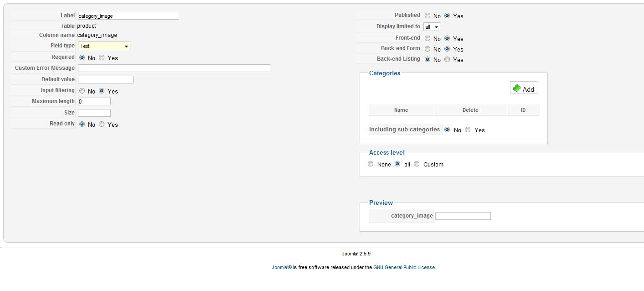The image size is (644, 291).
Task: Enable Including sub categories Yes option
Action: point(468,130)
